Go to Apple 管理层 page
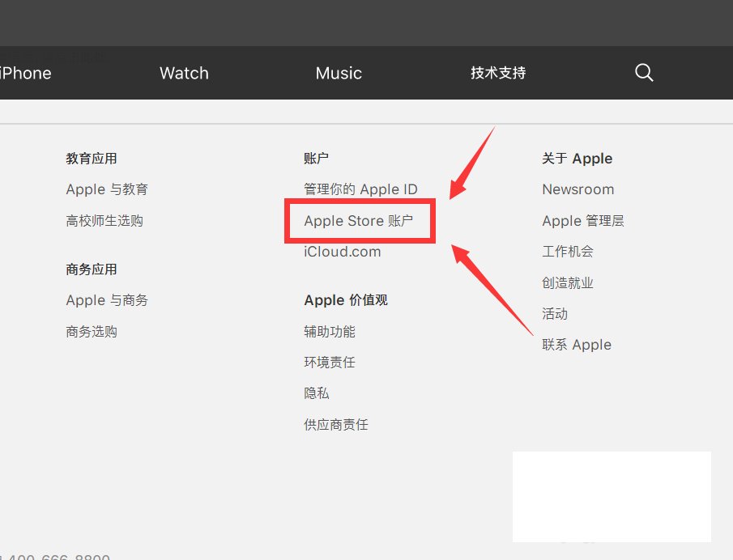 [x=583, y=220]
